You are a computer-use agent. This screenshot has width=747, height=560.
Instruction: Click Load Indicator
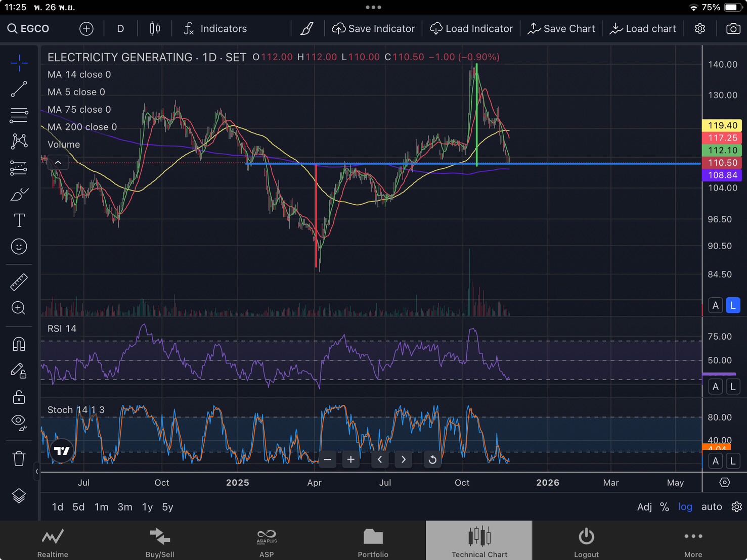(471, 29)
